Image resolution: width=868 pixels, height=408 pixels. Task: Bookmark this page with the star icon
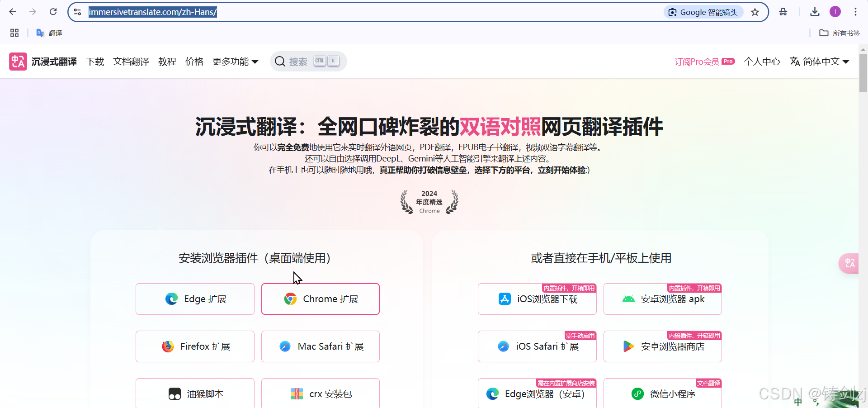point(755,12)
